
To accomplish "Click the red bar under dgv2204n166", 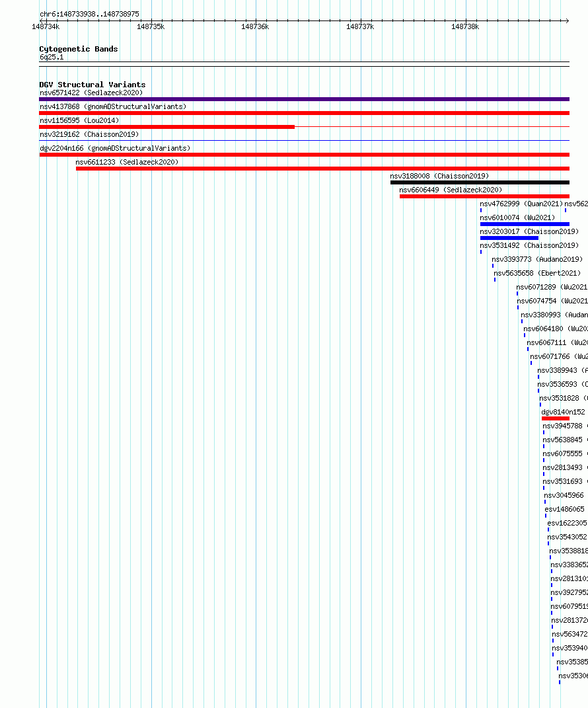I will (x=304, y=155).
